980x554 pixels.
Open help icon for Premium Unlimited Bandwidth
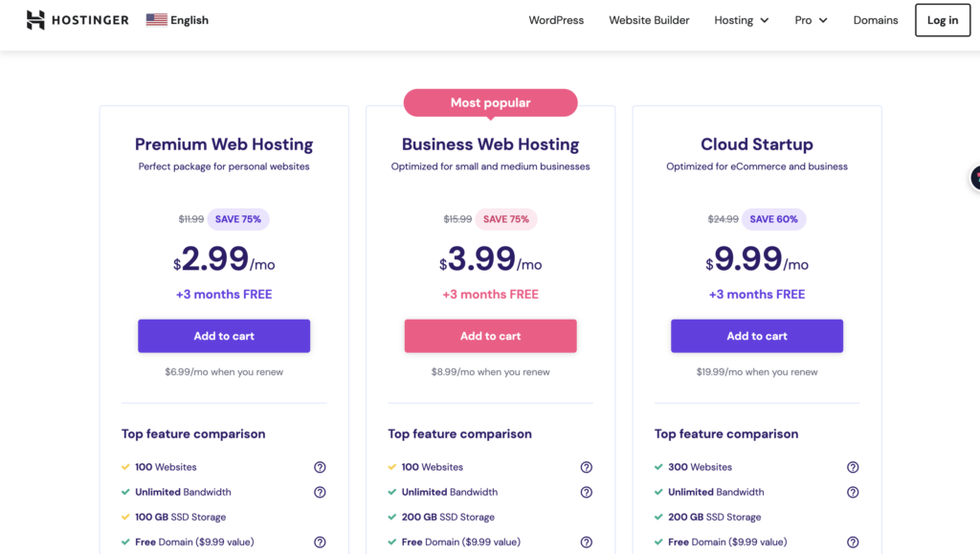click(320, 492)
